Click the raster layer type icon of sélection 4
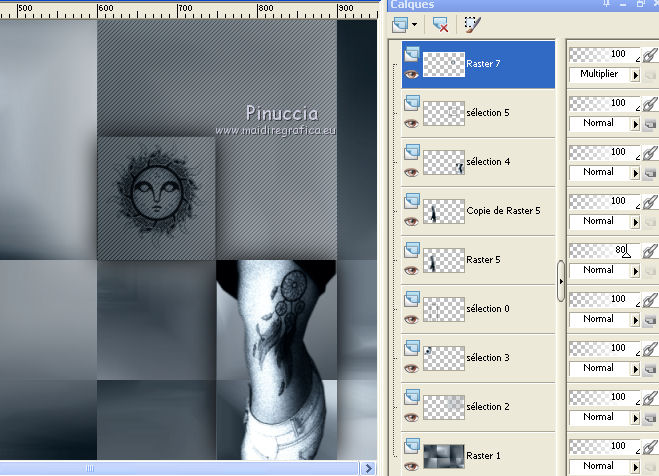The height and width of the screenshot is (476, 659). tap(411, 152)
